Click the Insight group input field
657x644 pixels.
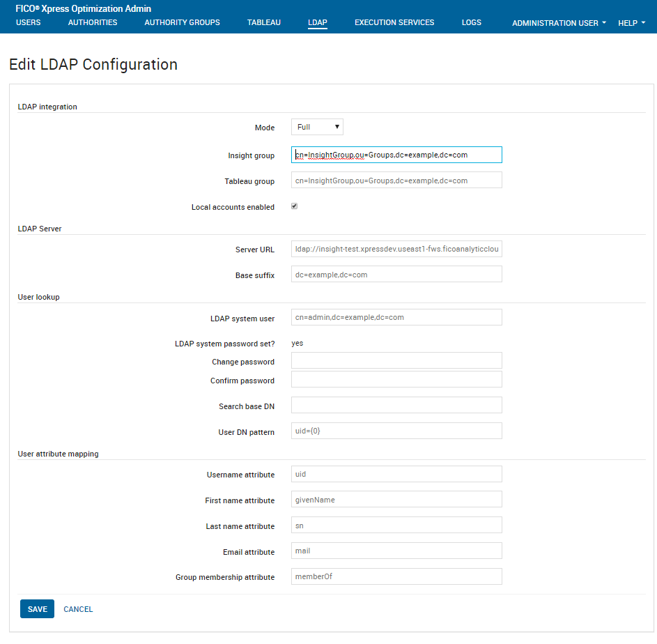click(x=396, y=155)
